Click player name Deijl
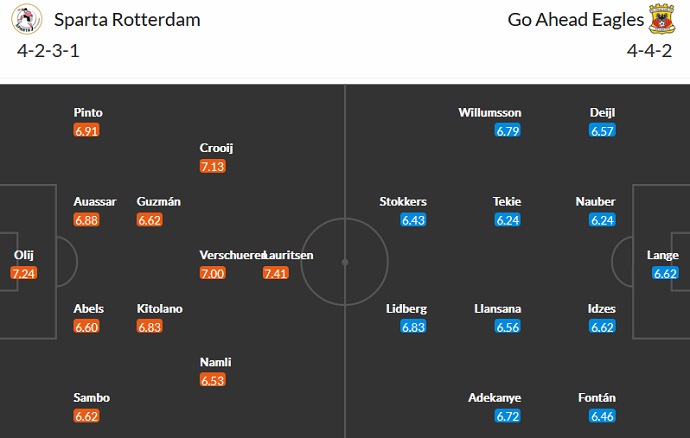690x438 pixels. tap(603, 113)
